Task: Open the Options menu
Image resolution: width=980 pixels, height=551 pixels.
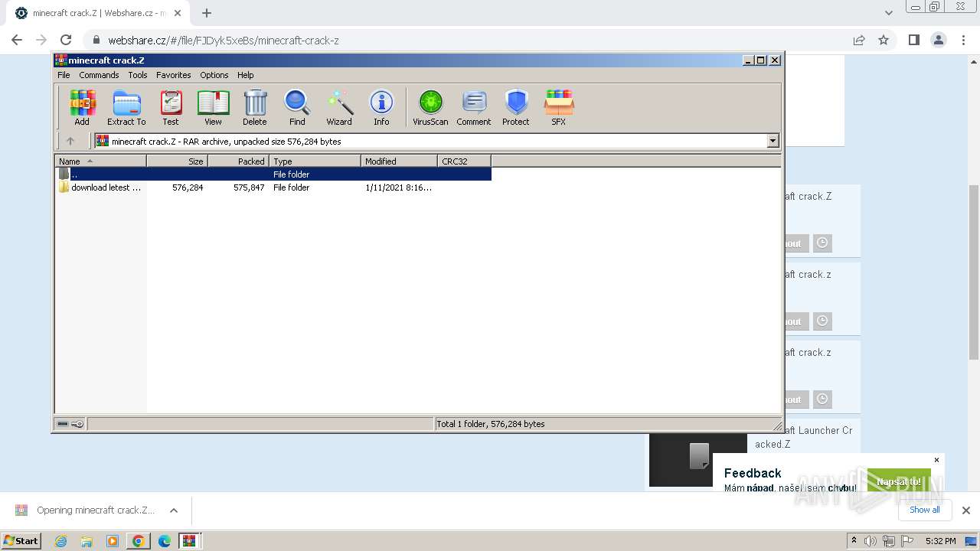Action: point(214,75)
